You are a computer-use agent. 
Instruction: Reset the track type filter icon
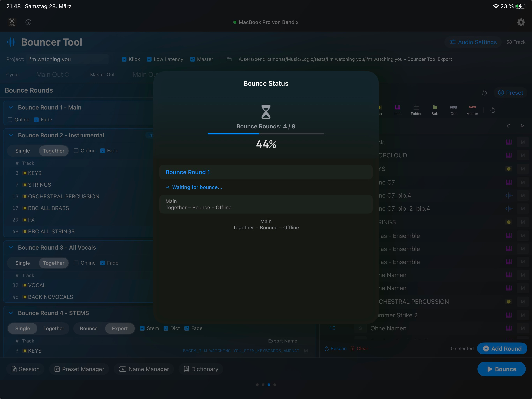(x=493, y=110)
